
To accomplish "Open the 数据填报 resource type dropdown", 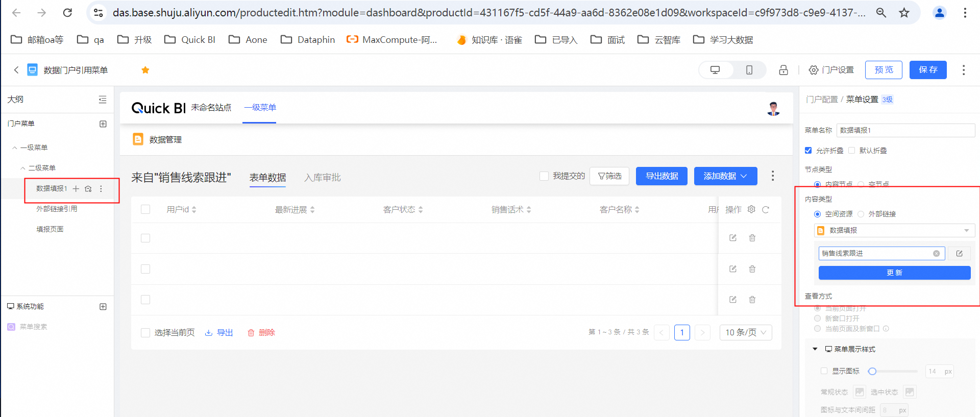I will click(894, 231).
